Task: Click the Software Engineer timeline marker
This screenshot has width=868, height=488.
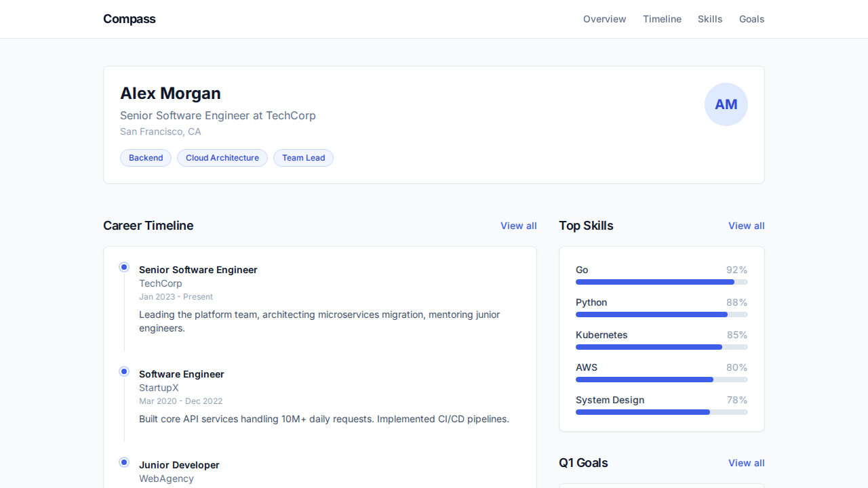Action: pyautogui.click(x=124, y=371)
